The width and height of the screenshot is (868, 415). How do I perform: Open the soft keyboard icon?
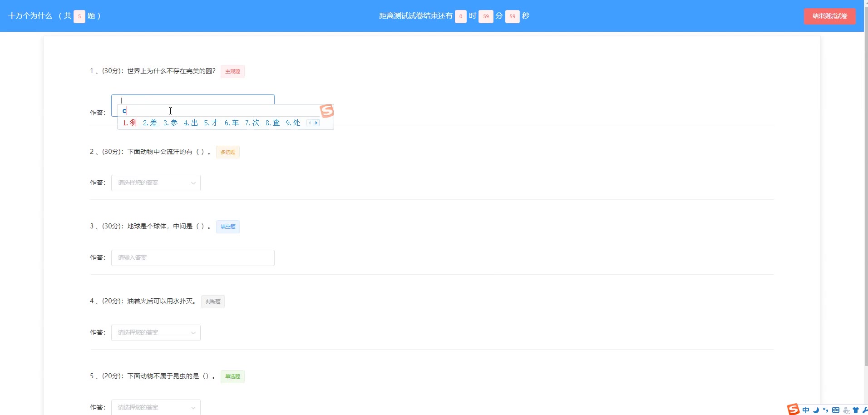836,410
